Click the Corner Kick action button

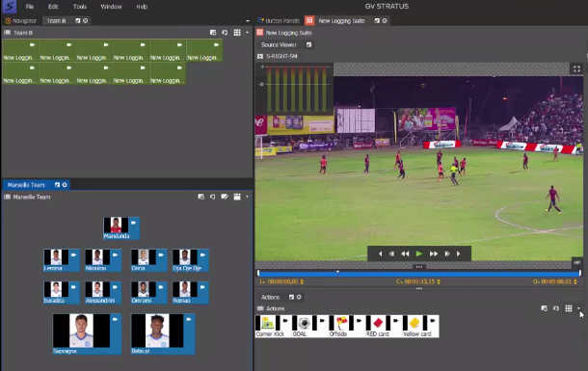(x=274, y=326)
